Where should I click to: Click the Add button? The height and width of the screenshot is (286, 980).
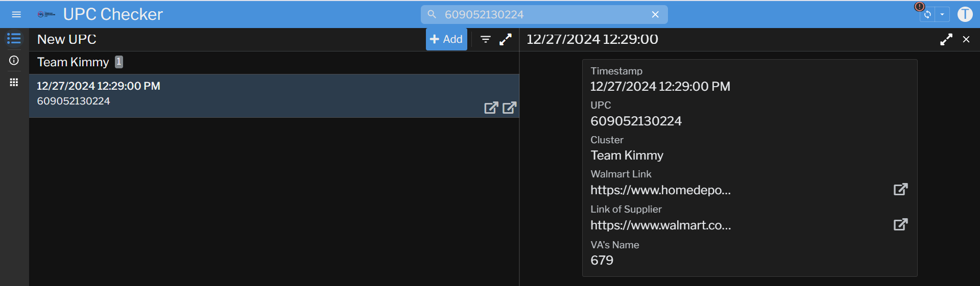[x=446, y=39]
